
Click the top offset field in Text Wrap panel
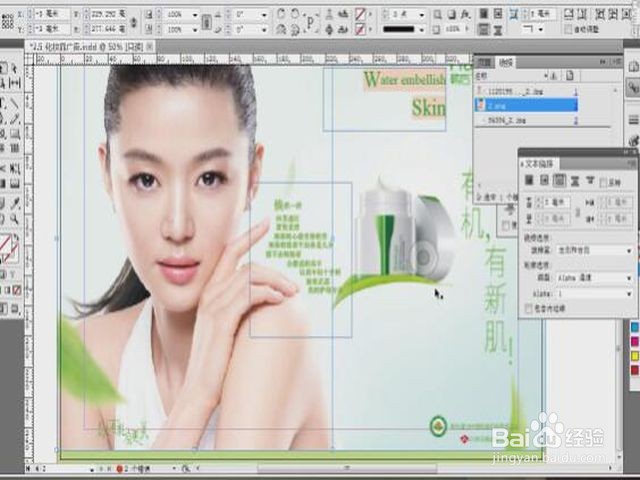coord(558,202)
